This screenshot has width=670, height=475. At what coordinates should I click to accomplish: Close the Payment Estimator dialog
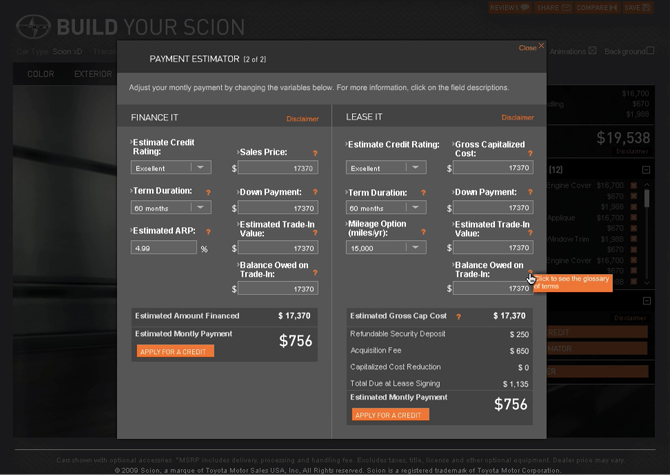point(532,47)
